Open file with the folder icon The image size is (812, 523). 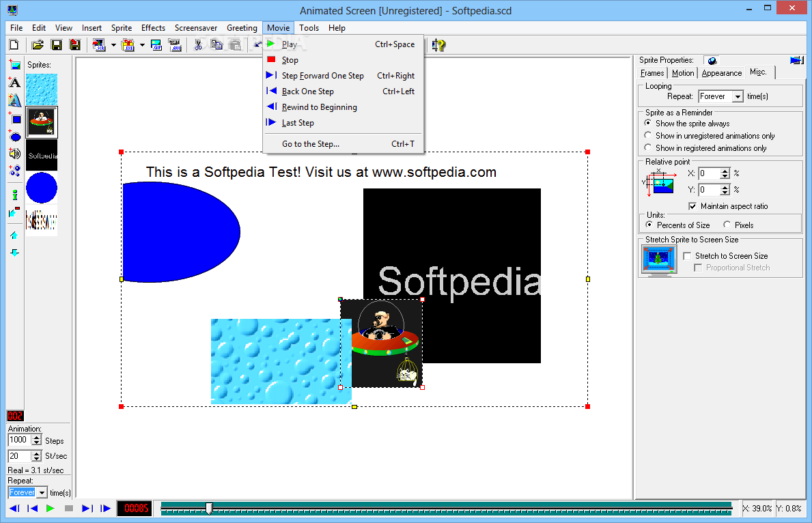click(x=38, y=45)
